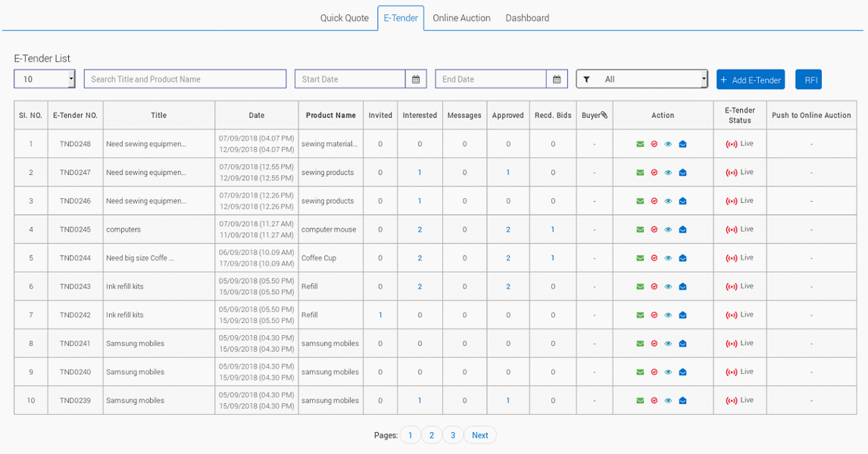The width and height of the screenshot is (868, 454).
Task: Select the E-Tender tab
Action: click(x=401, y=17)
